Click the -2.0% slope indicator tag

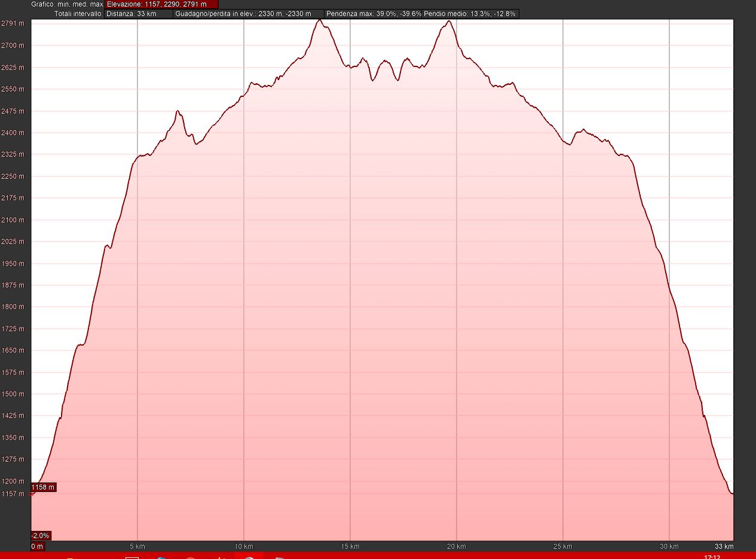coord(41,535)
